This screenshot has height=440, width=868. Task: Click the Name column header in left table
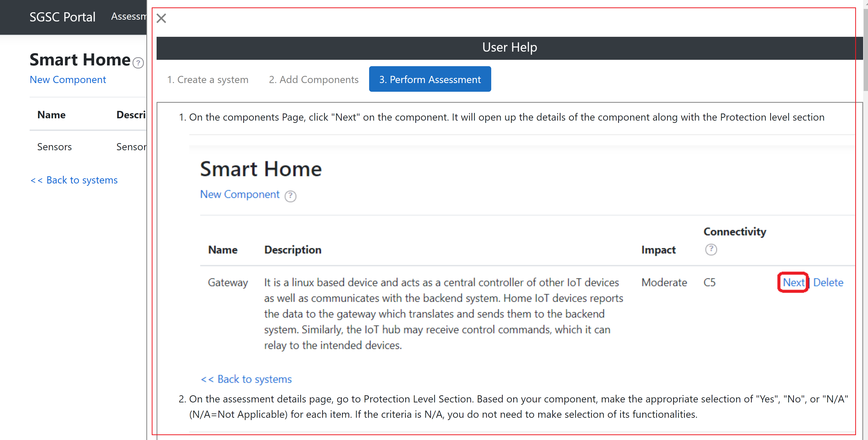coord(51,115)
